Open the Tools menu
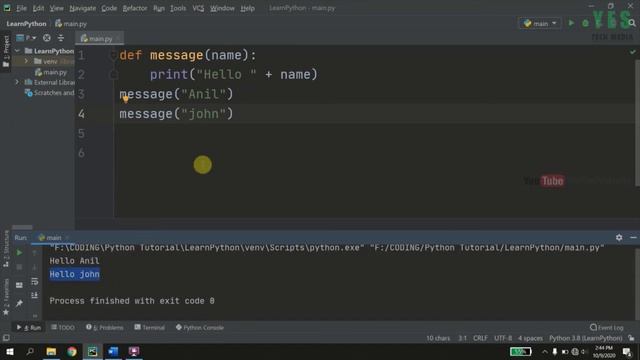The width and height of the screenshot is (640, 360). (178, 8)
